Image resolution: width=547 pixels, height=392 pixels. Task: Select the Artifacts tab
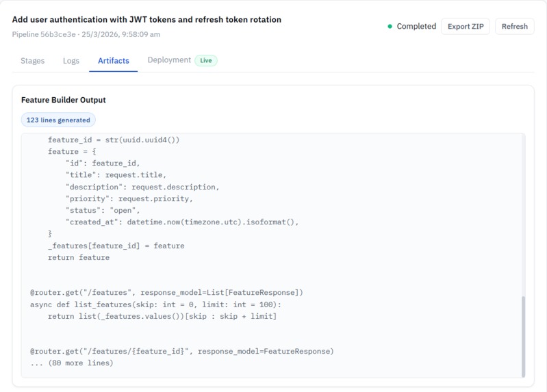pos(114,61)
